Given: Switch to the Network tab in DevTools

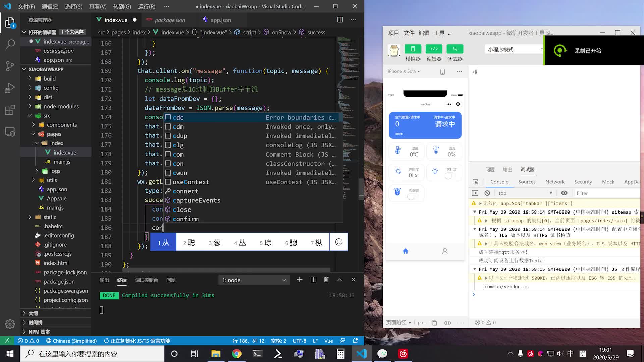Looking at the screenshot, I should [555, 182].
